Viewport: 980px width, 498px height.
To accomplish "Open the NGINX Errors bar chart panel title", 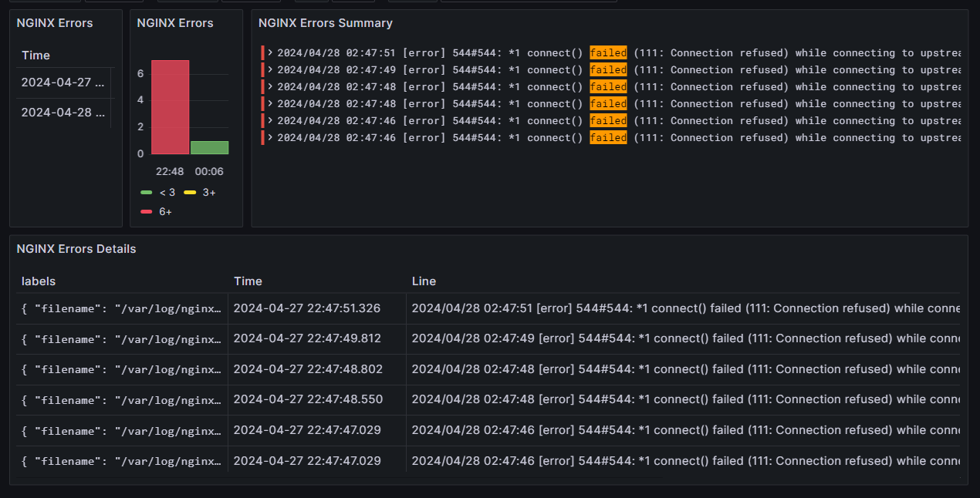I will click(x=175, y=23).
